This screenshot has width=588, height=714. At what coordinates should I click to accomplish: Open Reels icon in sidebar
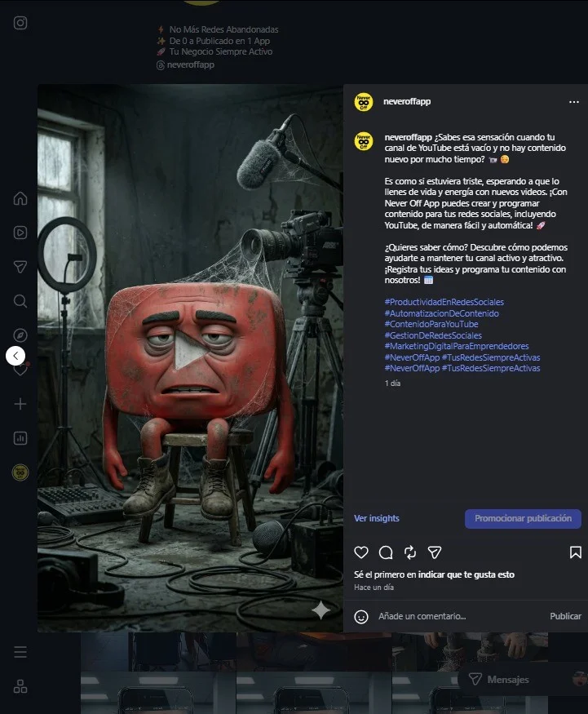tap(20, 233)
